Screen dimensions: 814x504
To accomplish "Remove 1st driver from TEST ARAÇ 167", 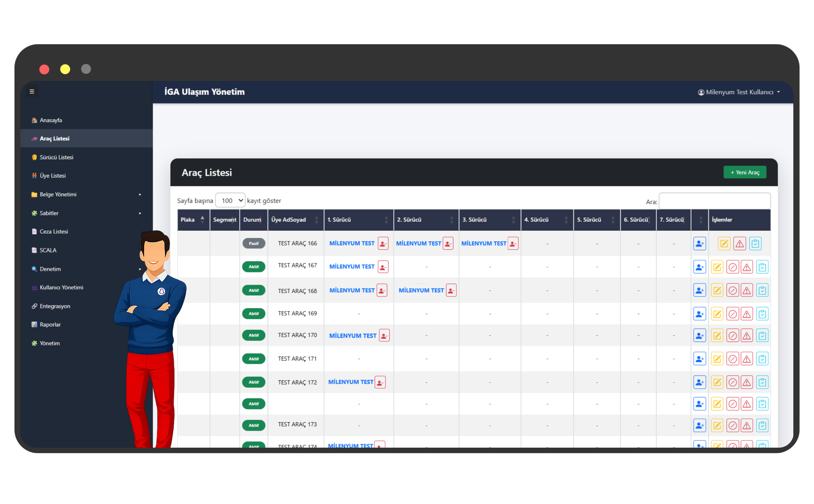I will click(383, 267).
